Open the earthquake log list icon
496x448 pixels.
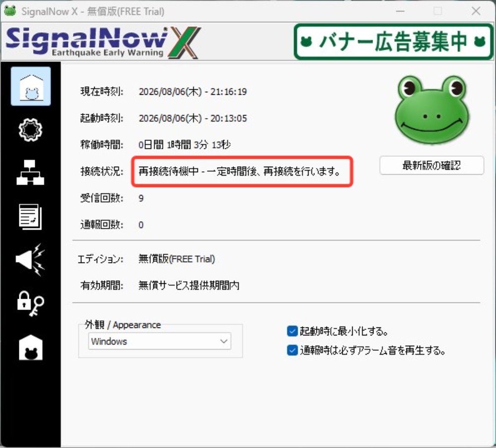(x=30, y=217)
